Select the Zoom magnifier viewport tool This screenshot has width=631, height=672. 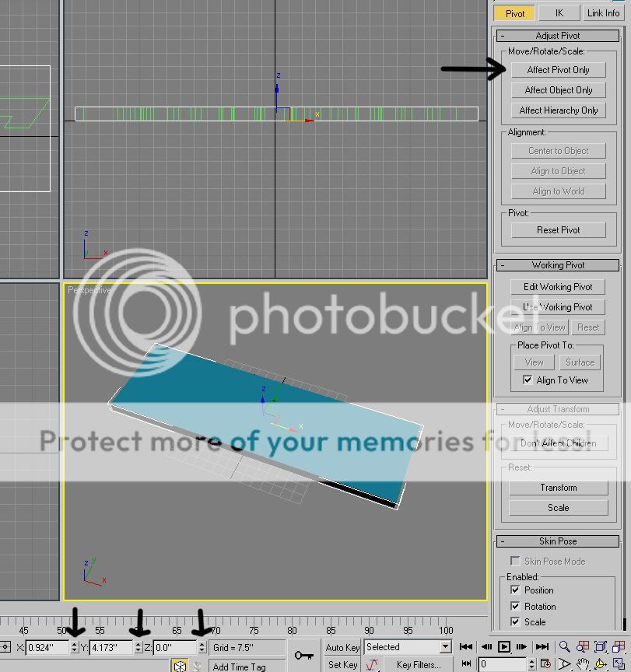pyautogui.click(x=564, y=646)
